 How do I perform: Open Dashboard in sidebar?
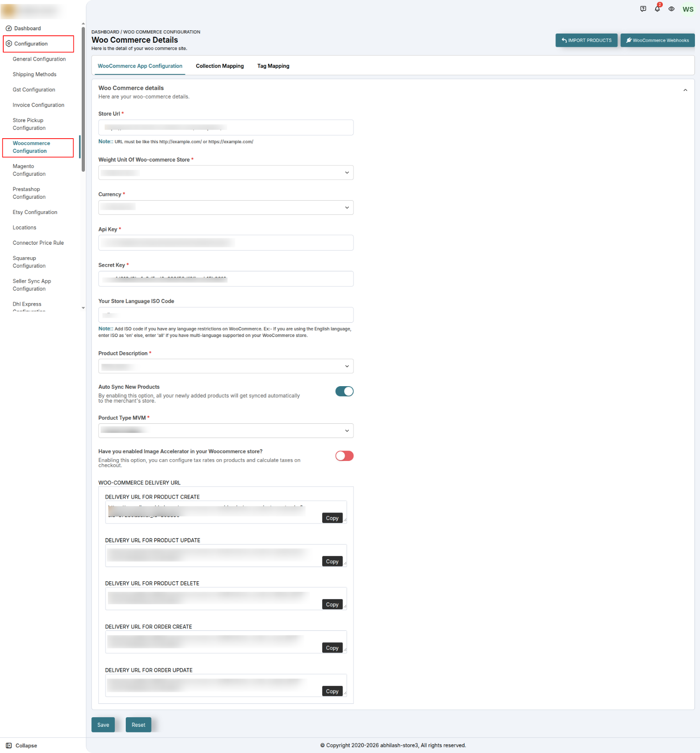[x=27, y=28]
